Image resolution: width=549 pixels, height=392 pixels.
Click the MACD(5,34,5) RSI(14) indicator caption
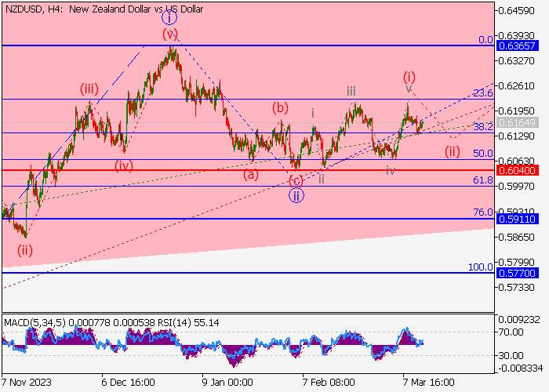pos(111,322)
